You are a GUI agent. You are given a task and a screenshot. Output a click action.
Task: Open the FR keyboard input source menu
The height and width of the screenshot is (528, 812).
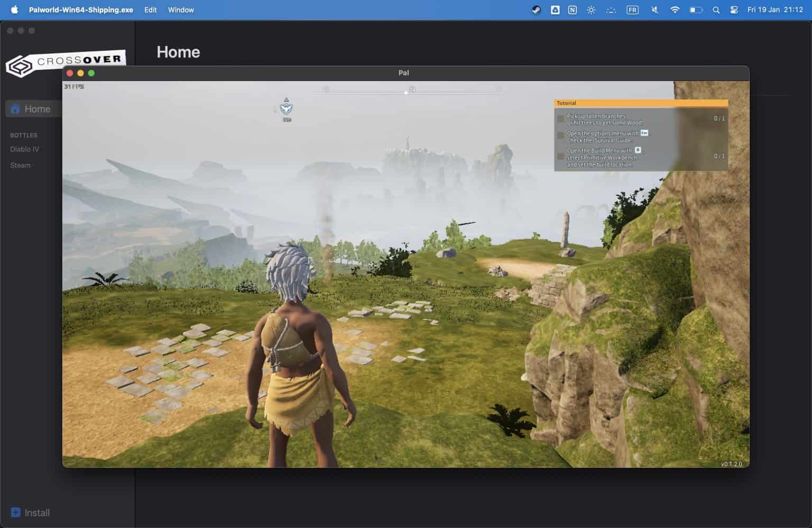[x=632, y=10]
